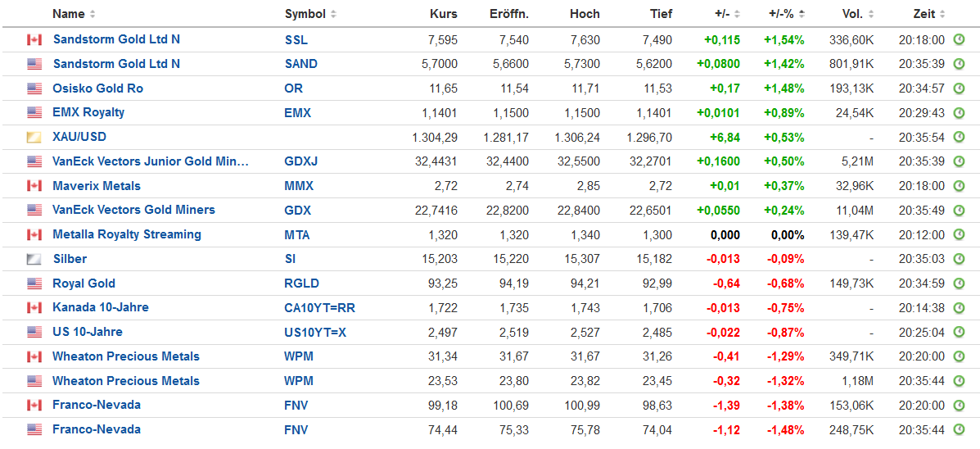Click the US flag beside Osisko Gold Ro
The image size is (980, 449).
[34, 88]
